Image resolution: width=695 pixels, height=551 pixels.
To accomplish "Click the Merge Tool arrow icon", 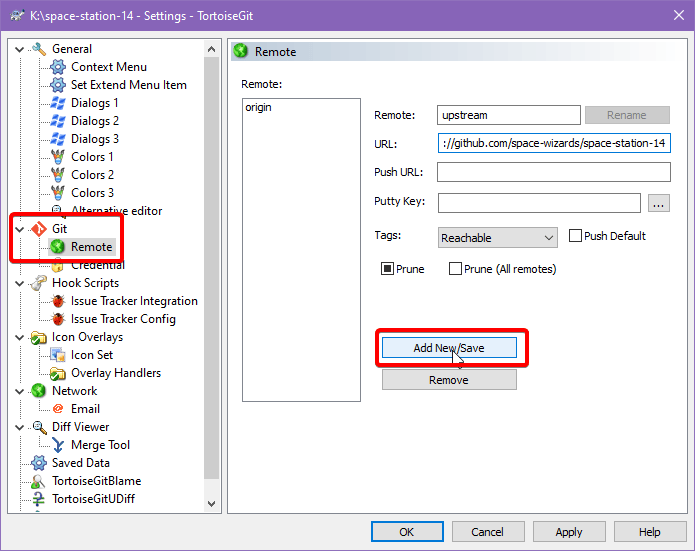I will pyautogui.click(x=58, y=445).
